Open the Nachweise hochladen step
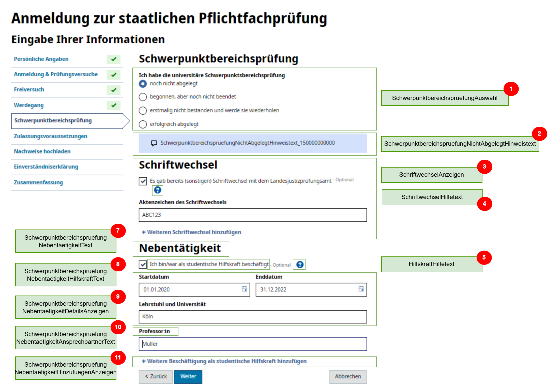This screenshot has height=392, width=547. (42, 152)
